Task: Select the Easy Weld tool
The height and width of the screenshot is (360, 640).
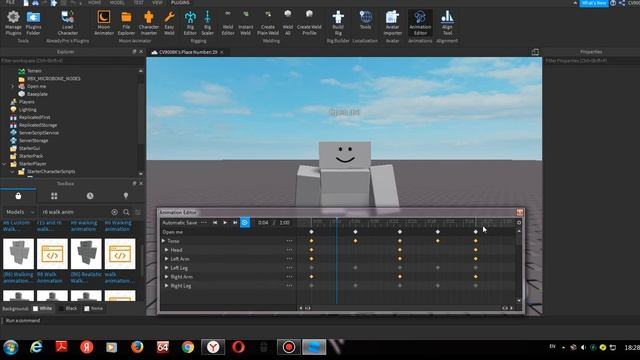Action: [x=169, y=23]
